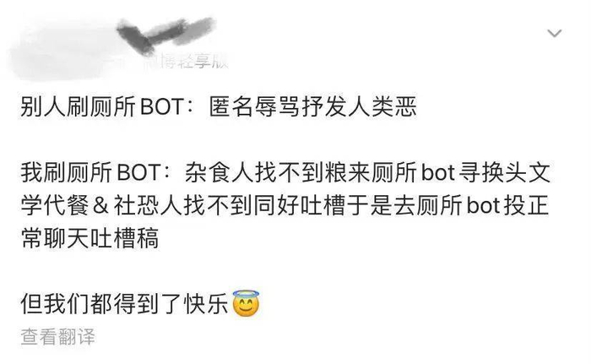The image size is (591, 364).
Task: Click uppercase BOT in 别人刷厕所 line
Action: [x=162, y=106]
